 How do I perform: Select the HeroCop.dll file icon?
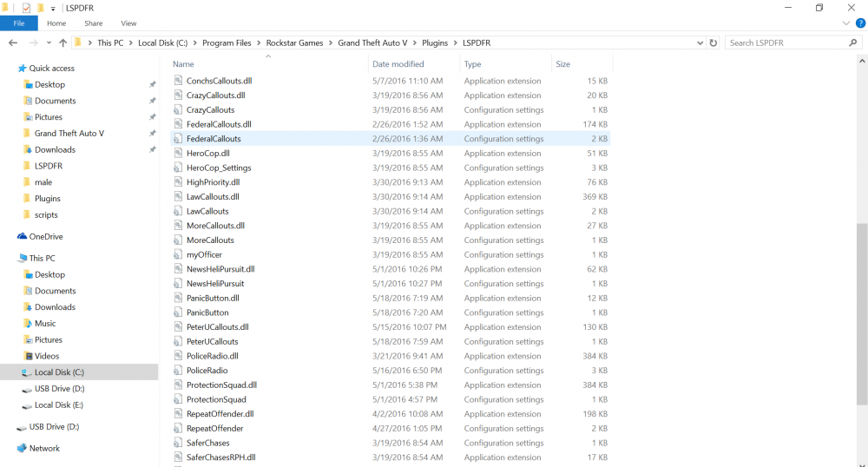178,153
